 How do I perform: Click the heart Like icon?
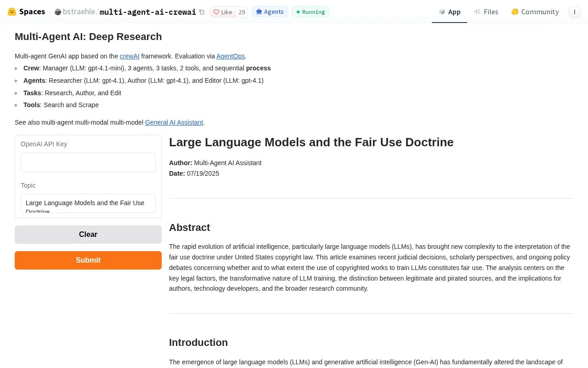tap(216, 12)
